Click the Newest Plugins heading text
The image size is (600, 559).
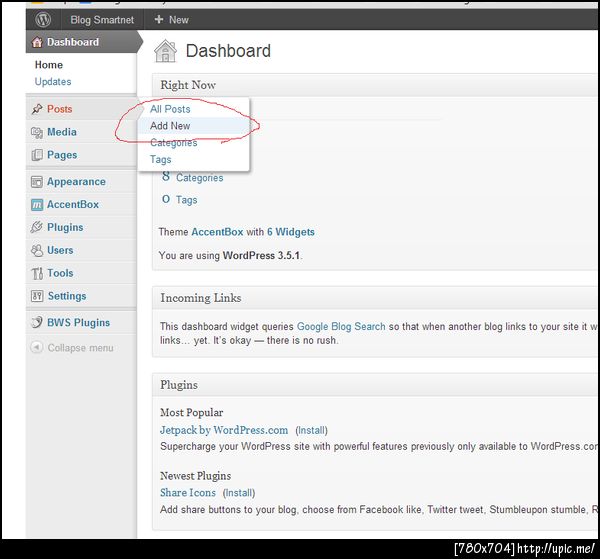[x=196, y=476]
